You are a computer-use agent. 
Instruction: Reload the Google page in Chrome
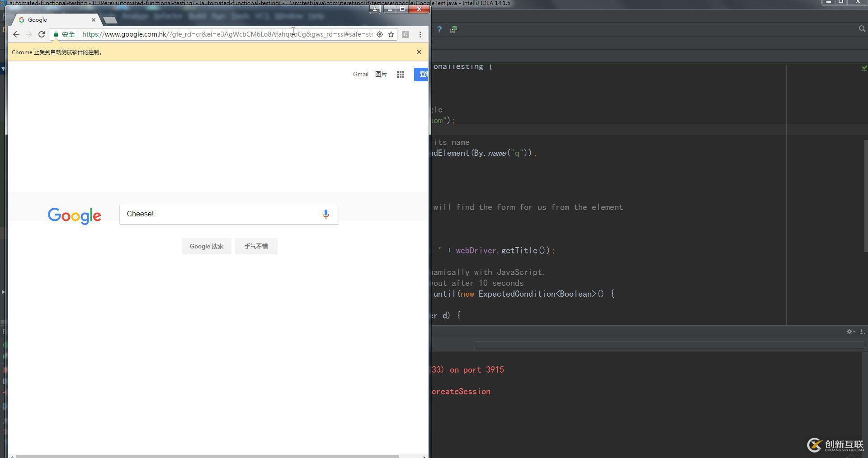[x=42, y=34]
